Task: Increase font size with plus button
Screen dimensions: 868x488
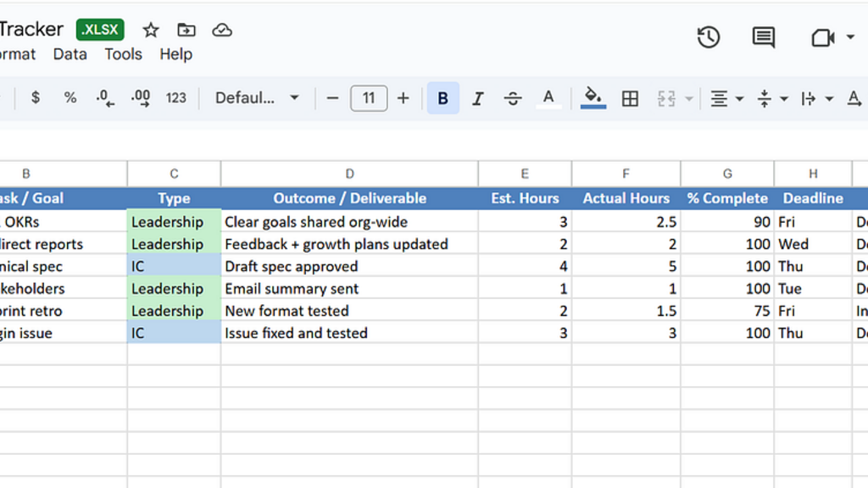Action: 403,98
